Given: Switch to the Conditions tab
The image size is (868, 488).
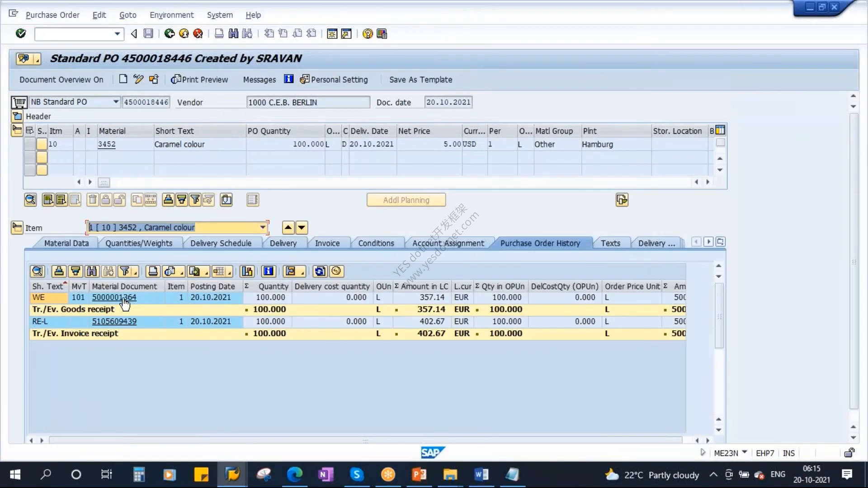Looking at the screenshot, I should click(376, 243).
